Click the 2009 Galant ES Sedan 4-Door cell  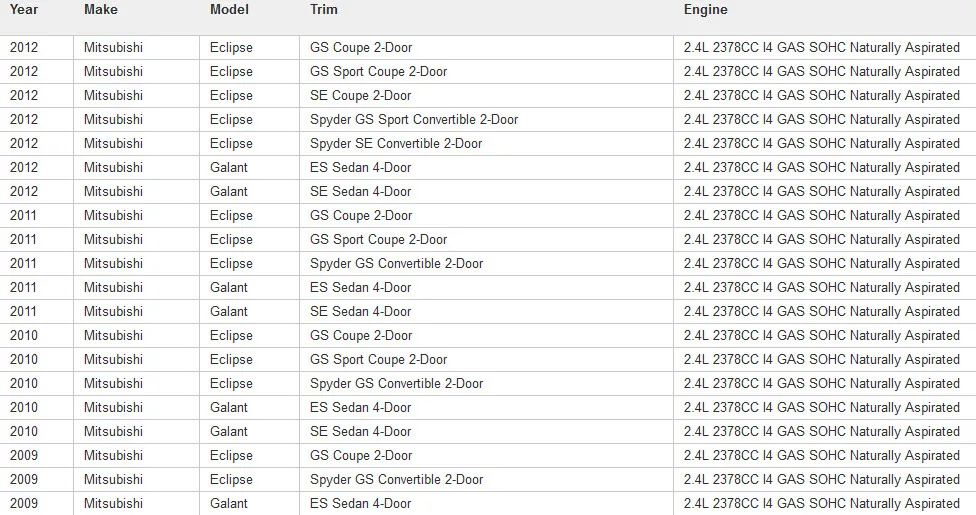click(x=486, y=503)
